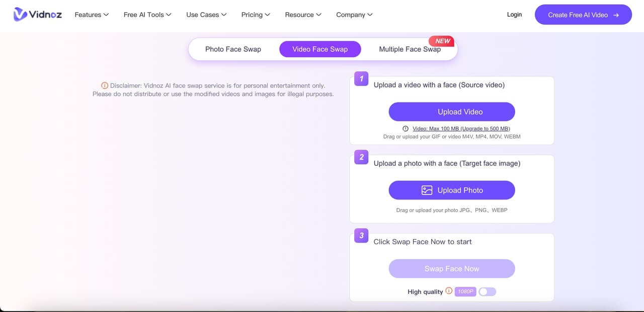This screenshot has height=312, width=644.
Task: Open the Use Cases dropdown
Action: coord(206,15)
